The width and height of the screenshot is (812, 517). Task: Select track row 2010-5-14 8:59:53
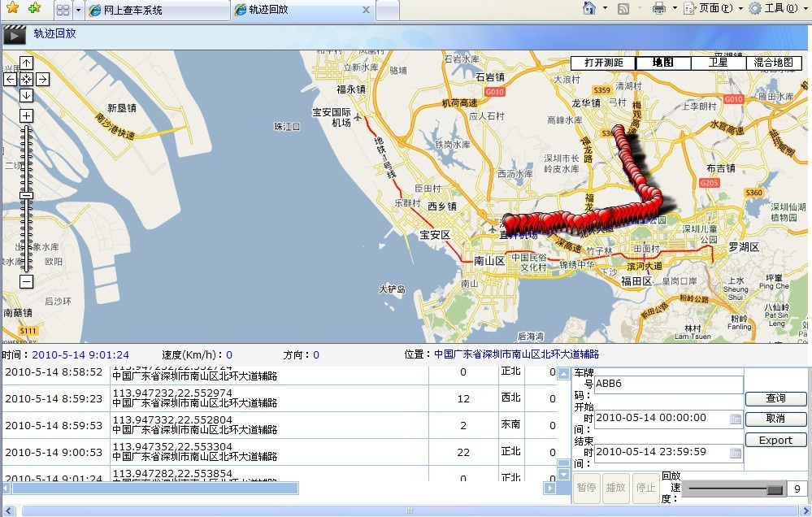click(280, 425)
